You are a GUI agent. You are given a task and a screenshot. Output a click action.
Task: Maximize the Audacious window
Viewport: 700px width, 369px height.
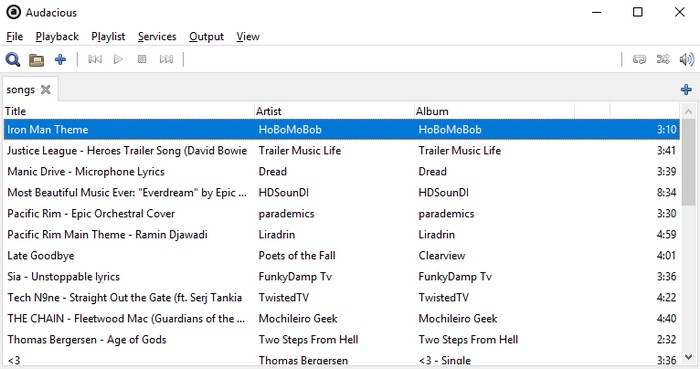(638, 12)
